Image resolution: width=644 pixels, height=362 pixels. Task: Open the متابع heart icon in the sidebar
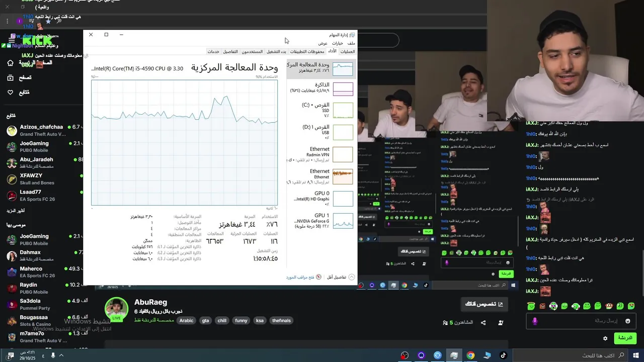[x=10, y=93]
